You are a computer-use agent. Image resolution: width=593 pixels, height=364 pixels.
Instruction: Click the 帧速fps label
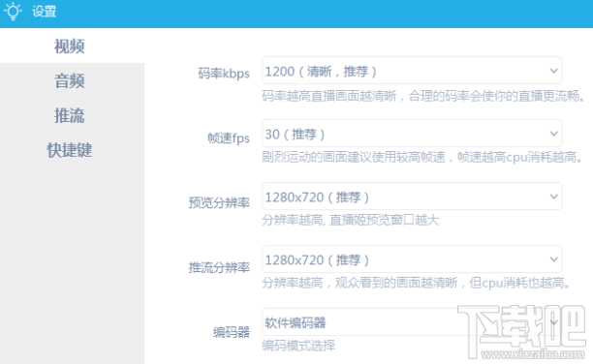[229, 138]
